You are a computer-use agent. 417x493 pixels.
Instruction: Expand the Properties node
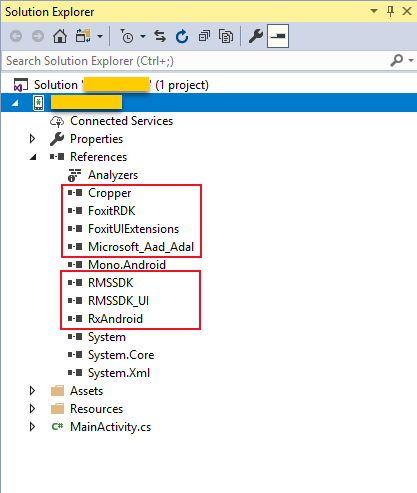point(32,139)
